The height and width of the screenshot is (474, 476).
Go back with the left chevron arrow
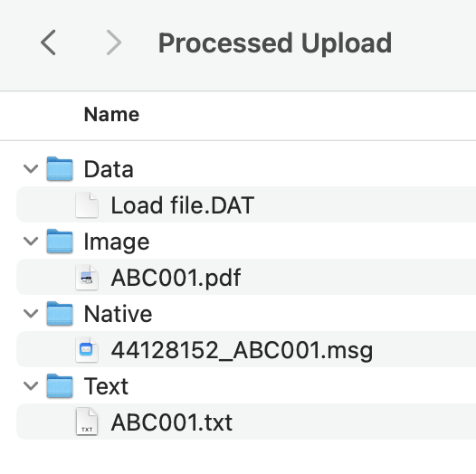[x=48, y=43]
